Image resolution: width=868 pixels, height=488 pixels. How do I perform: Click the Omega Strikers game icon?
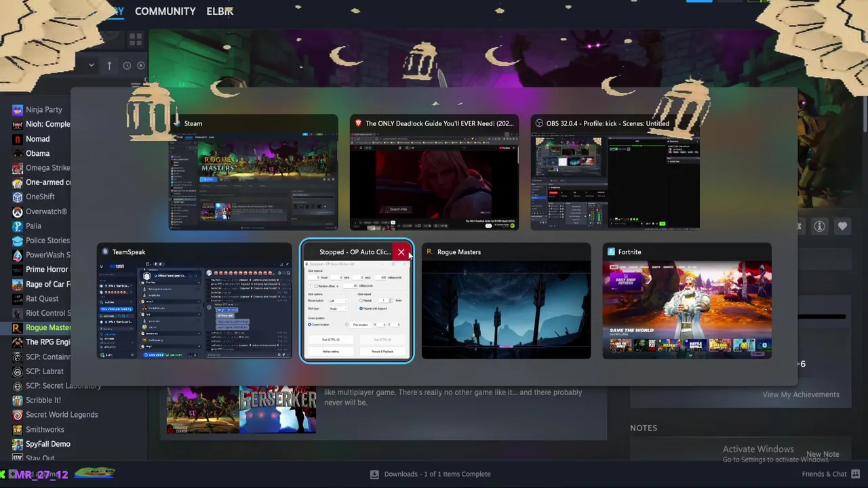tap(18, 168)
